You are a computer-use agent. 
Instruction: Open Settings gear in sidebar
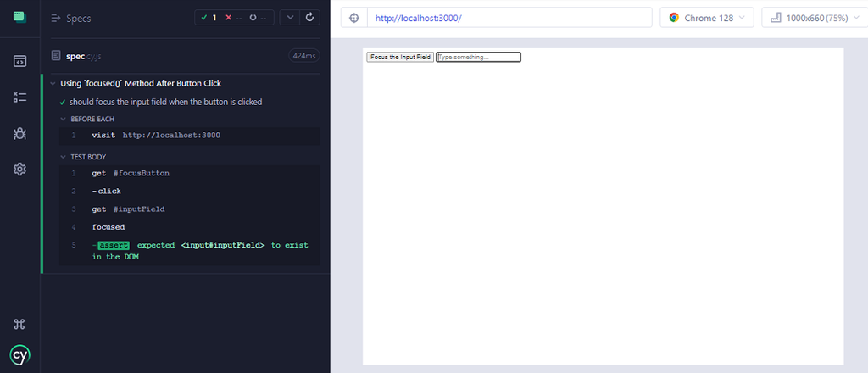pos(20,170)
